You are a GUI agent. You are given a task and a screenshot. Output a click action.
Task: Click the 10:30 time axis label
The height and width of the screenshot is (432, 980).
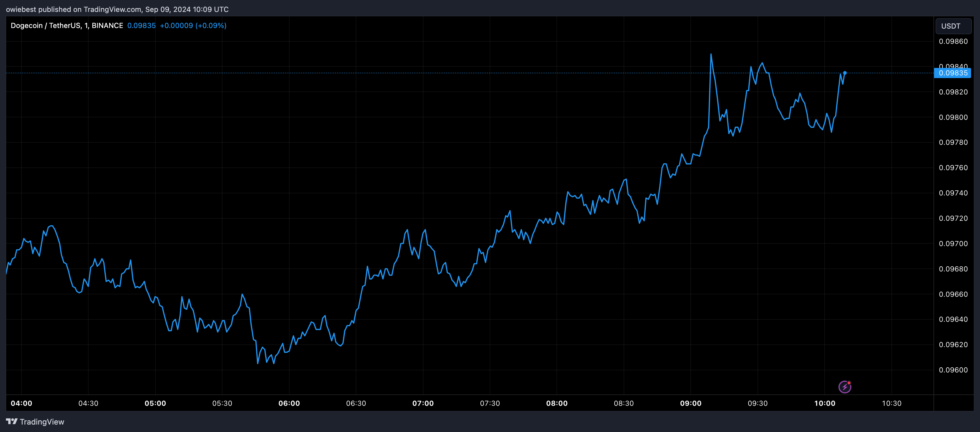tap(892, 403)
